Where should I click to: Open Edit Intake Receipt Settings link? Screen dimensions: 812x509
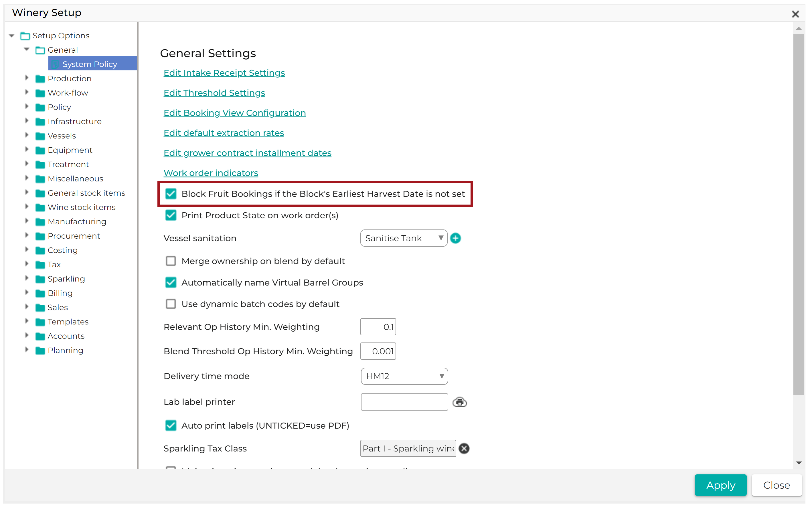224,73
